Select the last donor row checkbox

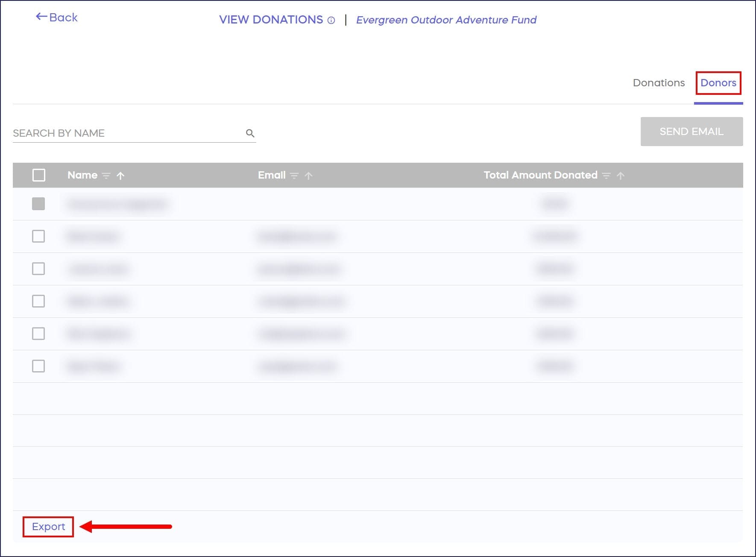tap(38, 366)
